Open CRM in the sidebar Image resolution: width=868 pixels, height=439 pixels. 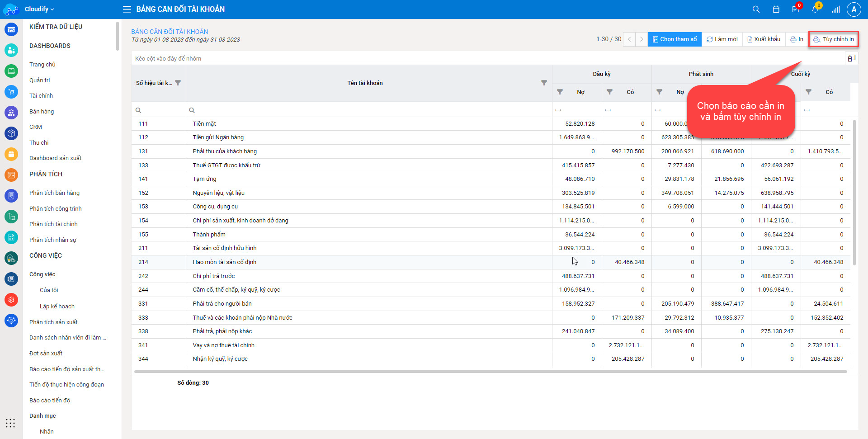[36, 127]
